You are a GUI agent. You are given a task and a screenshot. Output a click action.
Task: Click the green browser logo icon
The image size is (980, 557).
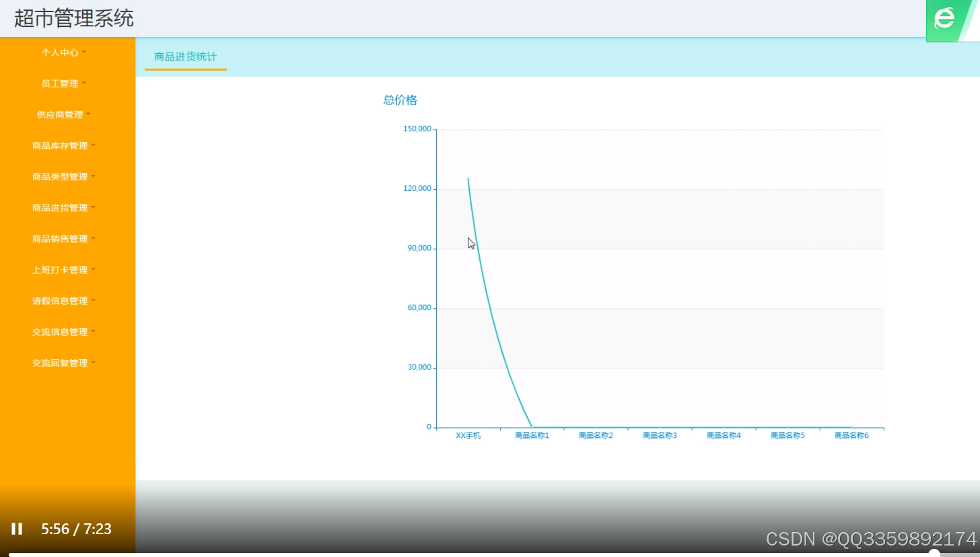945,19
